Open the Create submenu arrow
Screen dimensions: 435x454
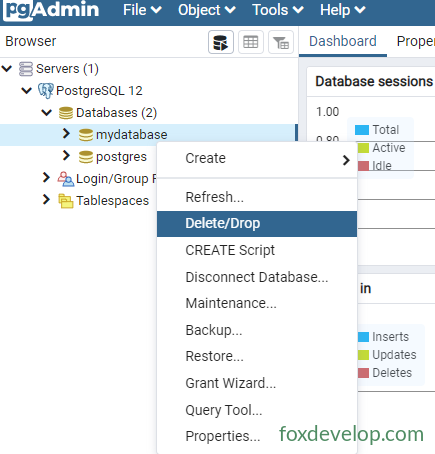(346, 160)
